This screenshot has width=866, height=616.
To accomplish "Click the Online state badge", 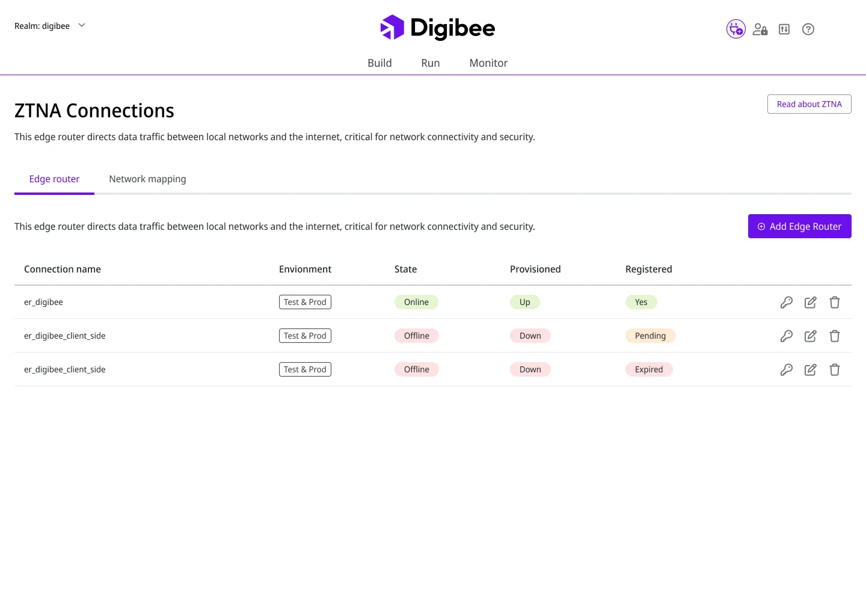I will (416, 302).
